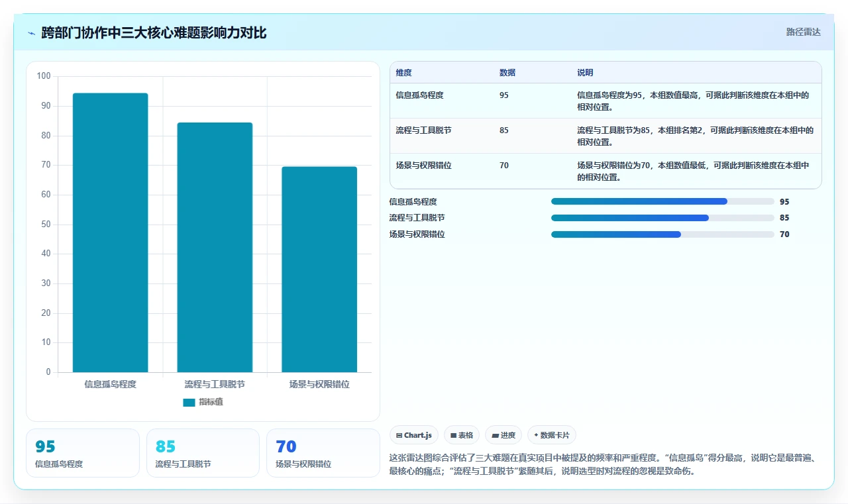Click the lightning icon beside the title
Viewport: 848px width, 504px height.
tap(31, 33)
